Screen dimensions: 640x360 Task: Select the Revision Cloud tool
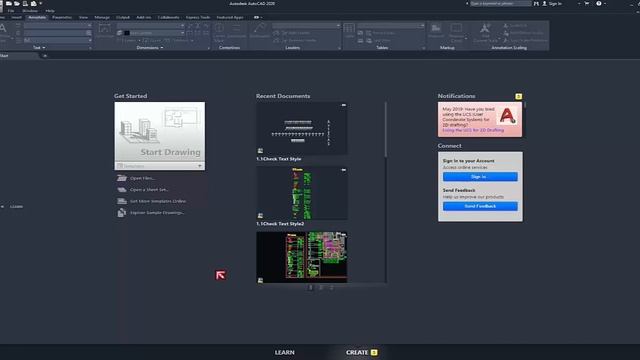tap(456, 33)
